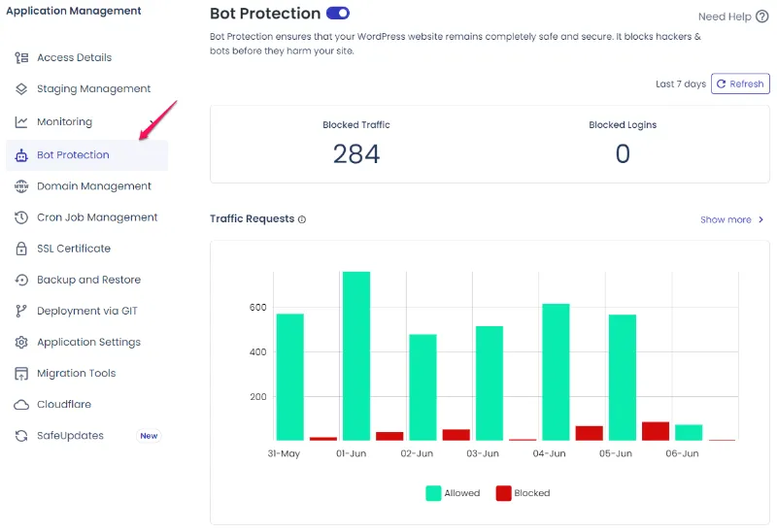Click the Application Management heading
The height and width of the screenshot is (532, 777).
click(x=74, y=11)
